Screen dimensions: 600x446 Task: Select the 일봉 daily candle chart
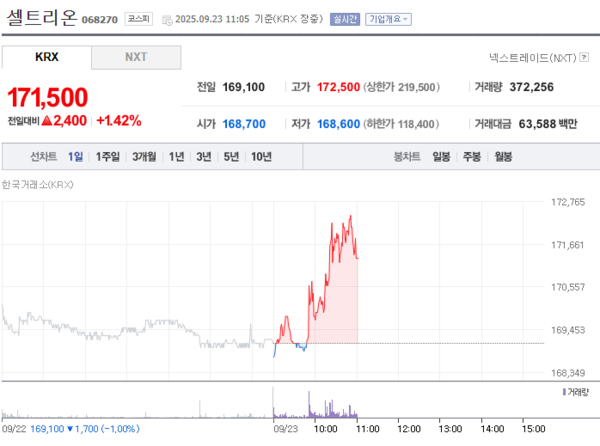441,156
